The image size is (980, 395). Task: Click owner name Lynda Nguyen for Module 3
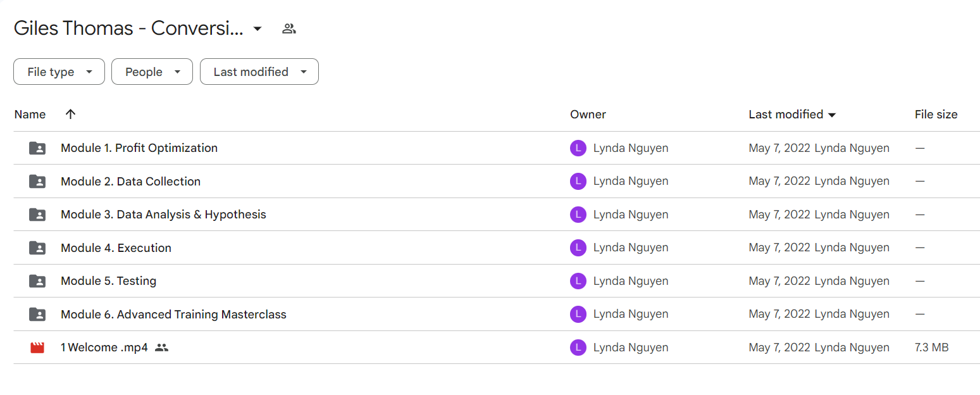click(631, 215)
